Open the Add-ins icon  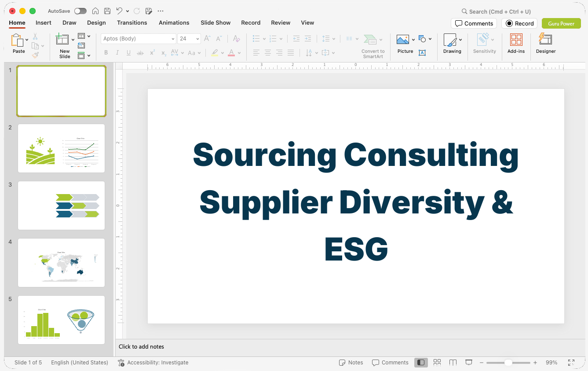coord(516,40)
